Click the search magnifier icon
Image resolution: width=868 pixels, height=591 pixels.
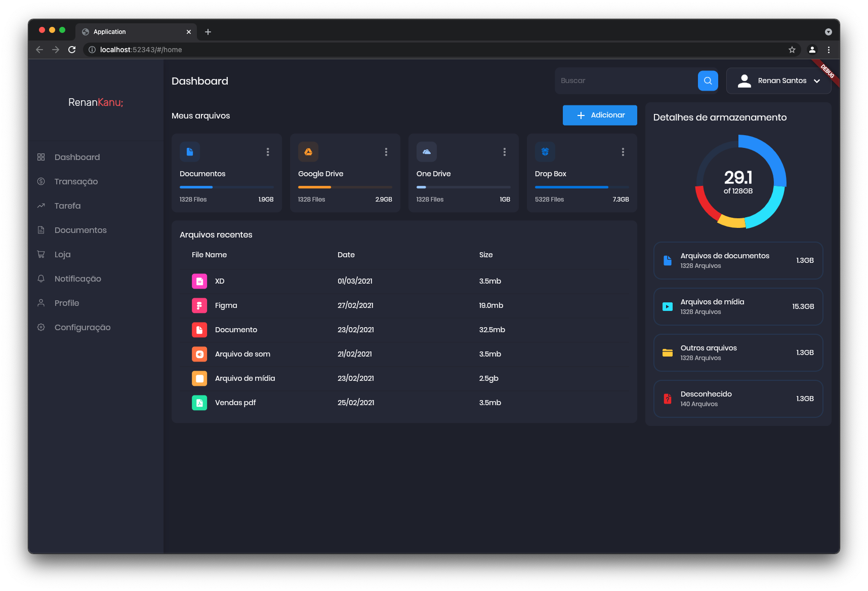tap(708, 81)
